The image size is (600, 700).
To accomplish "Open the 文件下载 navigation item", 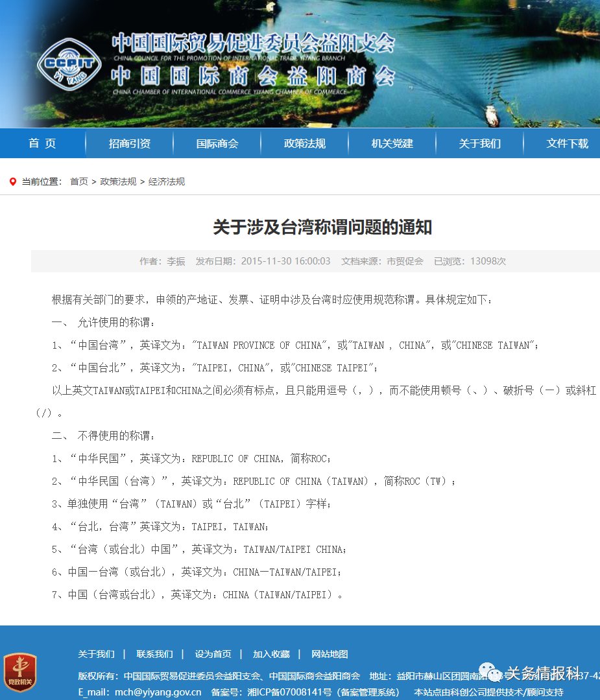I will pyautogui.click(x=568, y=144).
